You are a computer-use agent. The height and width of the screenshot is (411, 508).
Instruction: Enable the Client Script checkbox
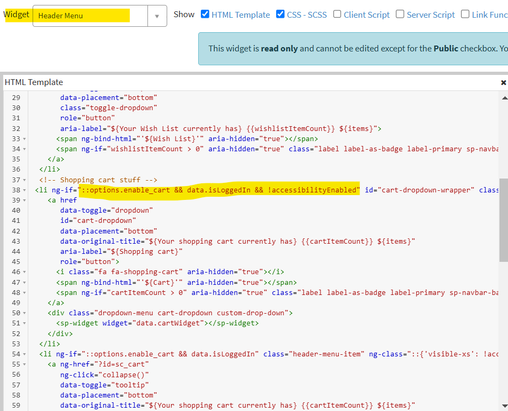pyautogui.click(x=337, y=14)
